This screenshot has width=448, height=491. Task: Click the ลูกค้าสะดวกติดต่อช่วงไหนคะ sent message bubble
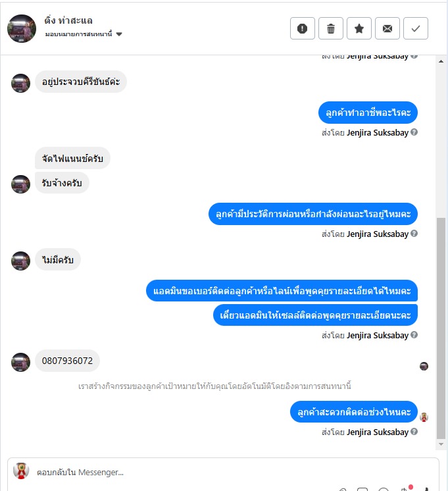pos(354,412)
